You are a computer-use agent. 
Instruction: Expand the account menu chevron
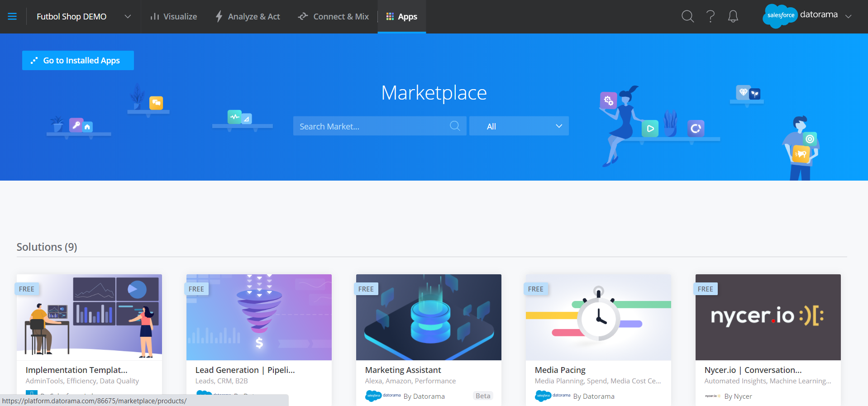(x=849, y=16)
